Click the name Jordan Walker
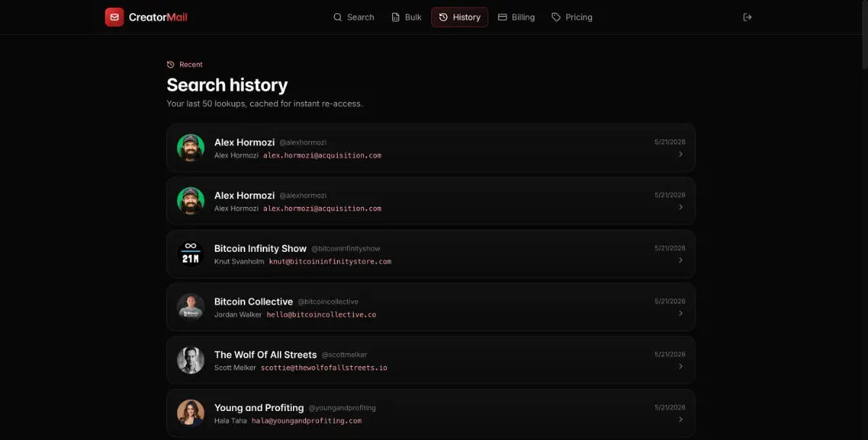868x440 pixels. [238, 315]
